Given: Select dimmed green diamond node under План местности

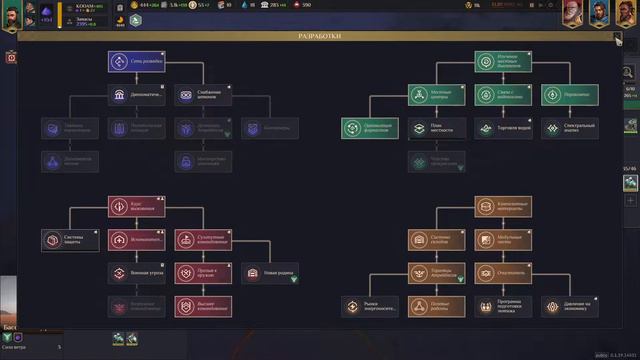Looking at the screenshot, I should pyautogui.click(x=436, y=162).
